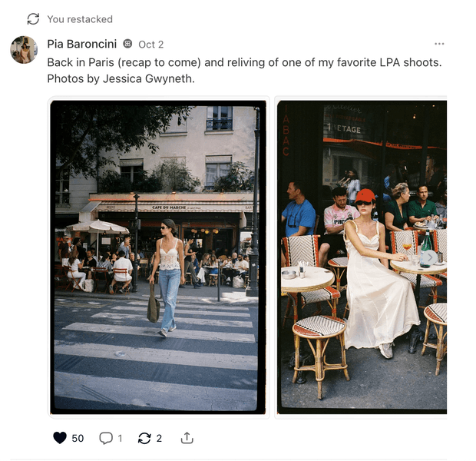This screenshot has height=461, width=476.
Task: Unlike the note via the heart icon
Action: [60, 438]
